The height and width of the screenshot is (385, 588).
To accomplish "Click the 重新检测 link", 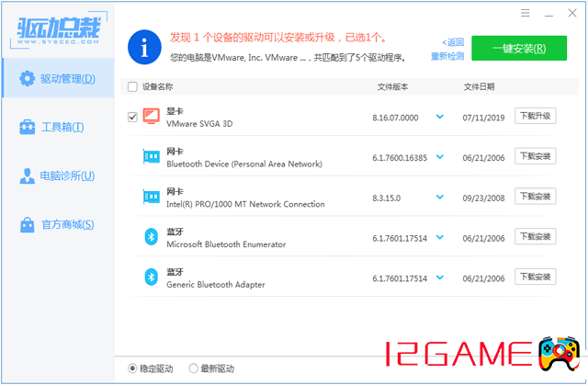I will click(447, 56).
